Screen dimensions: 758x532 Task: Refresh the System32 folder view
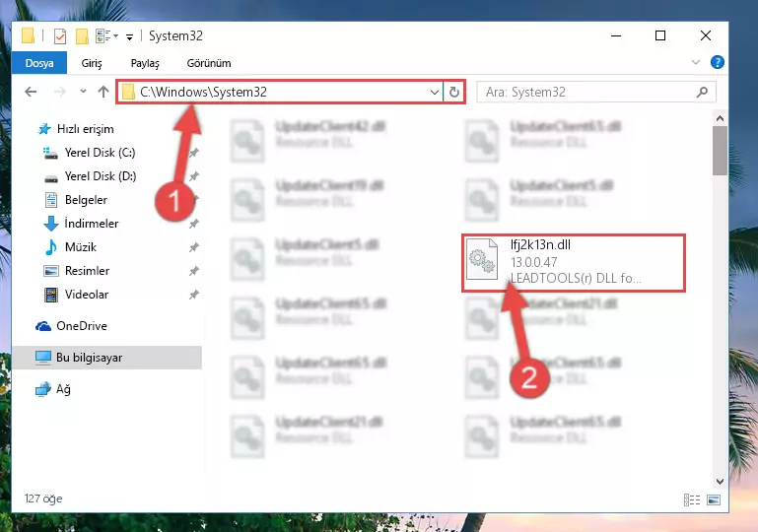point(454,92)
